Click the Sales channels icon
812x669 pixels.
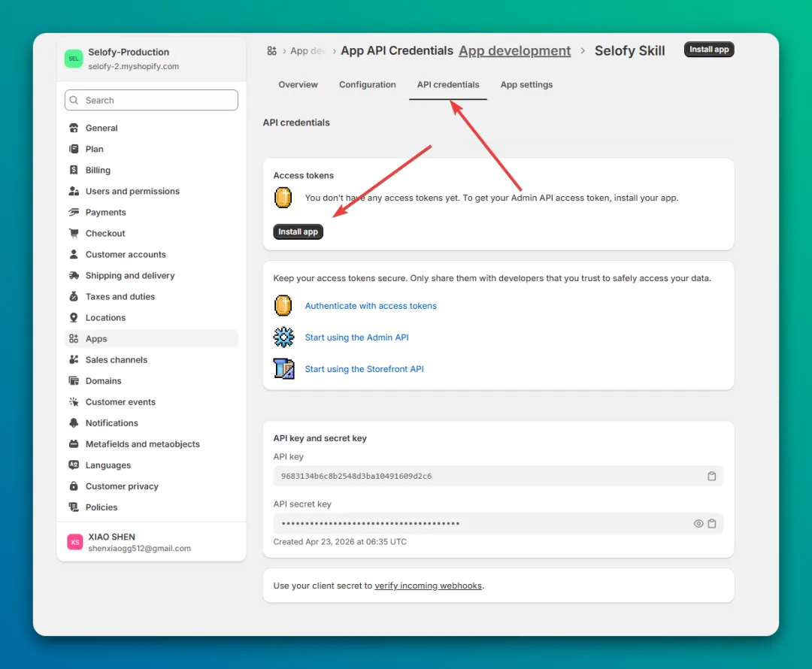coord(74,359)
